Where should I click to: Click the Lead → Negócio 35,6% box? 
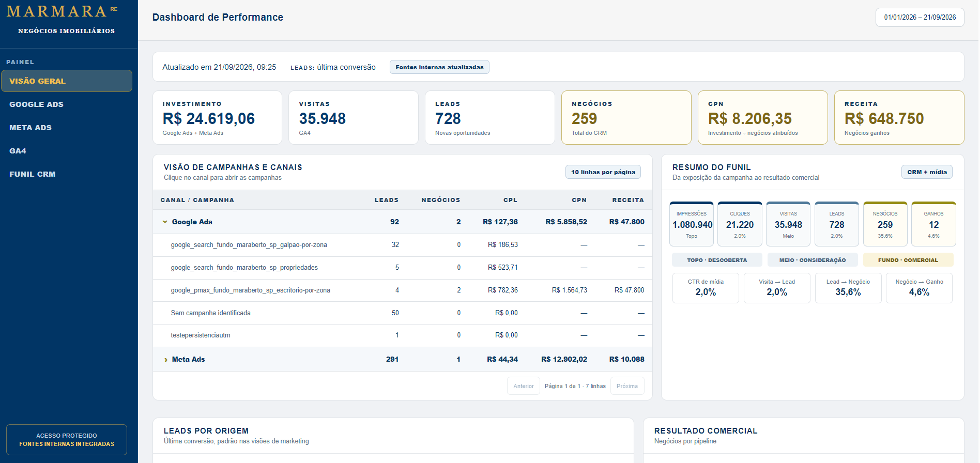pos(848,288)
